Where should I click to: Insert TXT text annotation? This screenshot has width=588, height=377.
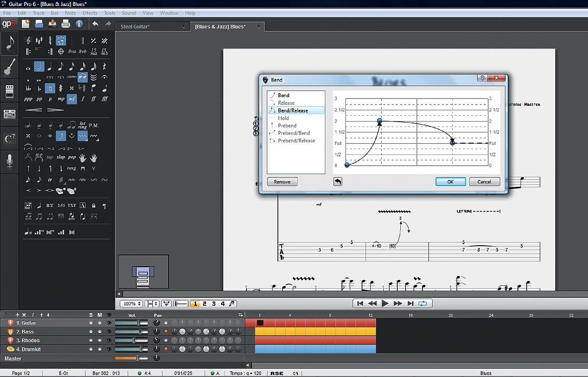click(x=72, y=205)
